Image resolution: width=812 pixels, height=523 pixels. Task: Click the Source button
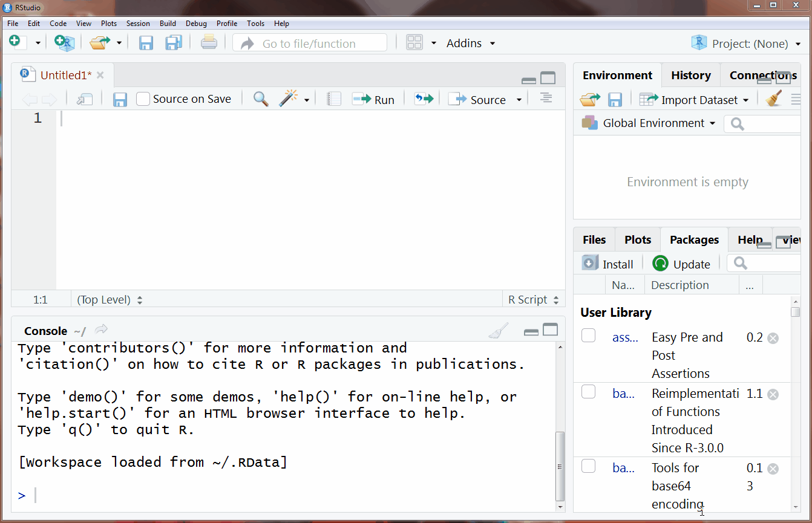pyautogui.click(x=477, y=100)
